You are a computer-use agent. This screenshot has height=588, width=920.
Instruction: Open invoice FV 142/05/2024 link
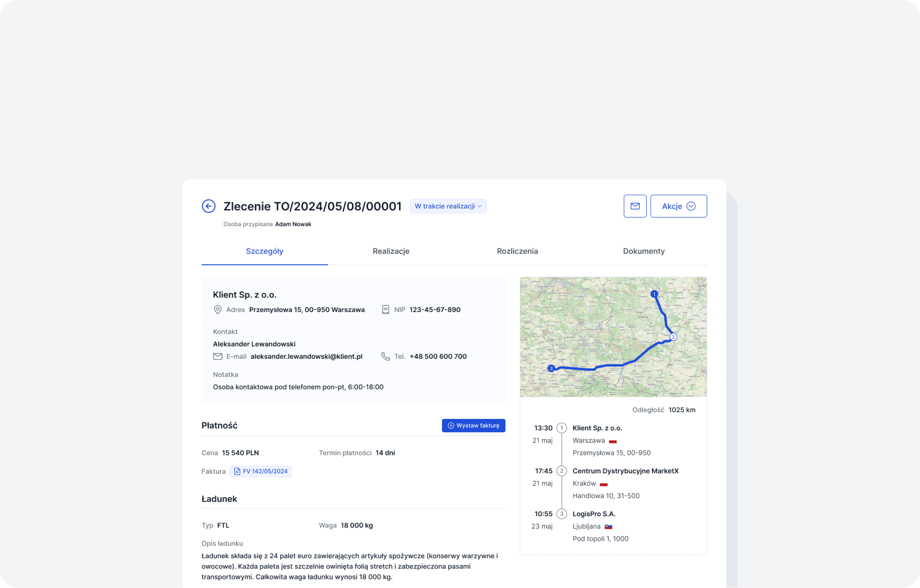(x=265, y=471)
